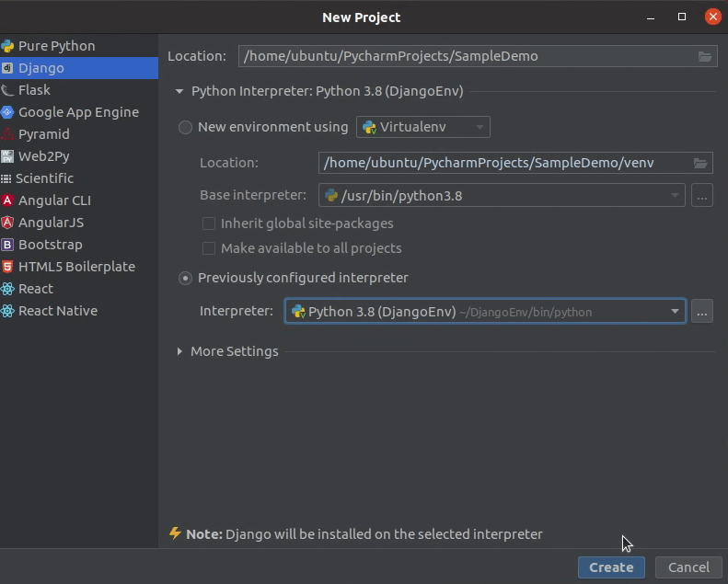Select the Flask project type icon
Image resolution: width=728 pixels, height=584 pixels.
coord(8,90)
